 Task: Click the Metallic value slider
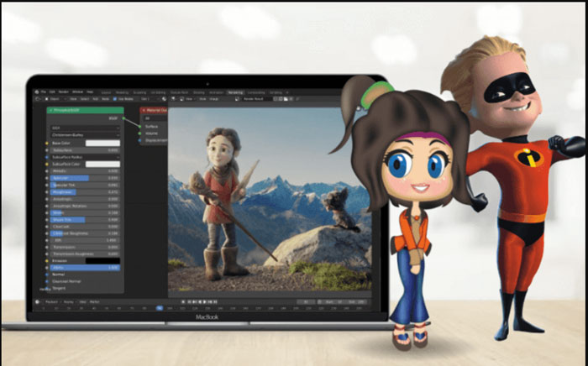85,170
